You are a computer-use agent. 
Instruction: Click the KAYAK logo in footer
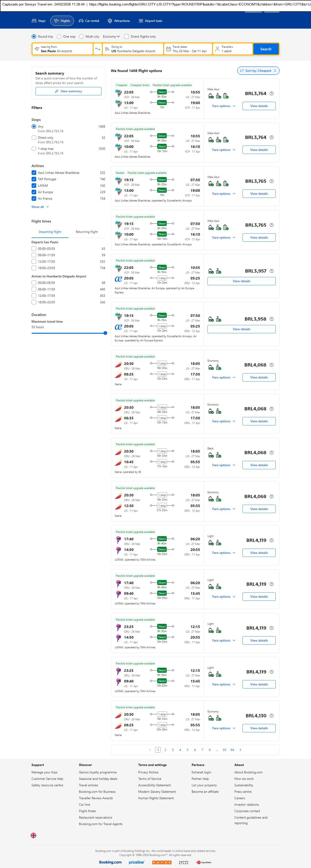[162, 862]
